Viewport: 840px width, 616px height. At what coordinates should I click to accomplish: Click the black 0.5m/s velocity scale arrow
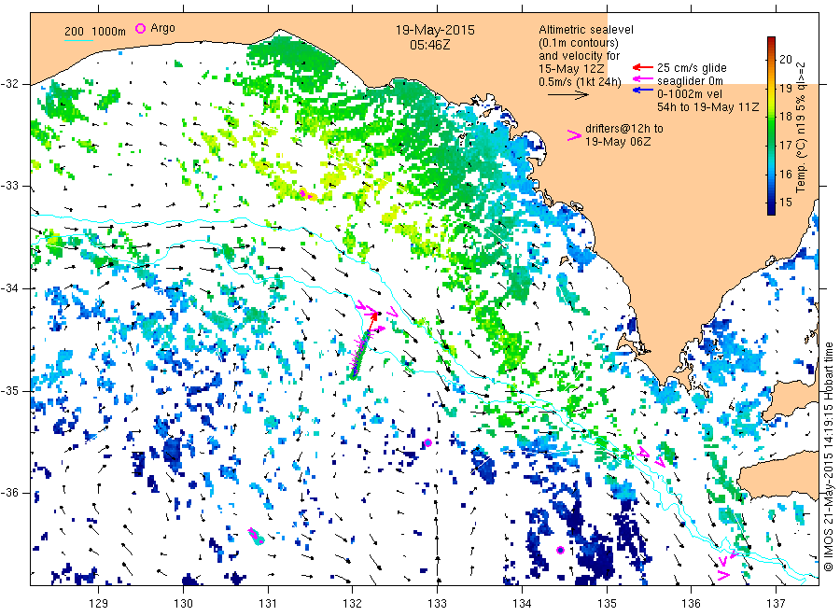tap(567, 95)
